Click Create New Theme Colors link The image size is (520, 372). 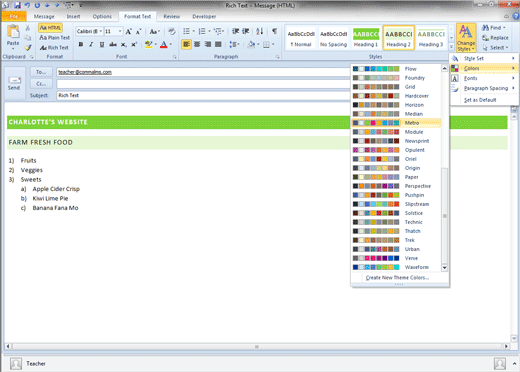[x=397, y=278]
